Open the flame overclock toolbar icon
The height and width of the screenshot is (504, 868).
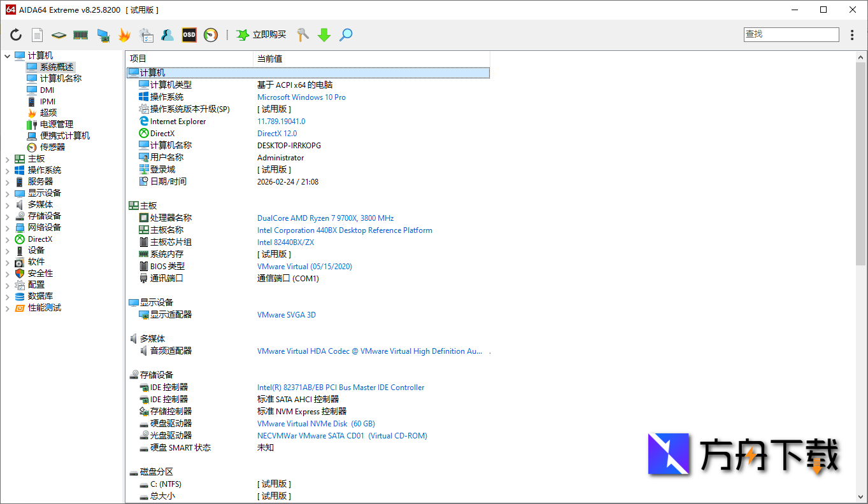pos(125,35)
